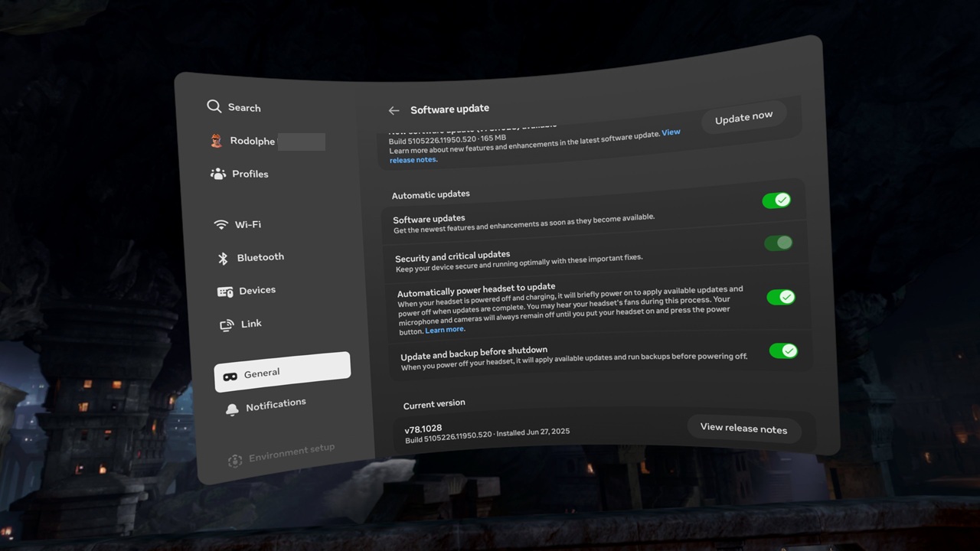Click the Bluetooth symbol icon

(x=223, y=259)
